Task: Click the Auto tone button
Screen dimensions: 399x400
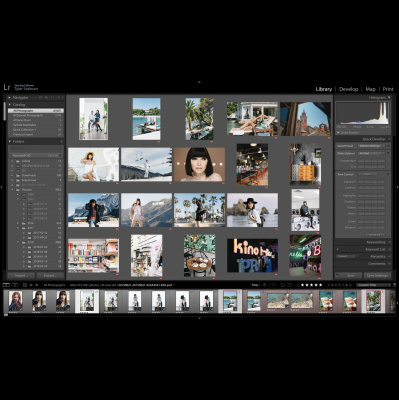Action: pos(368,174)
